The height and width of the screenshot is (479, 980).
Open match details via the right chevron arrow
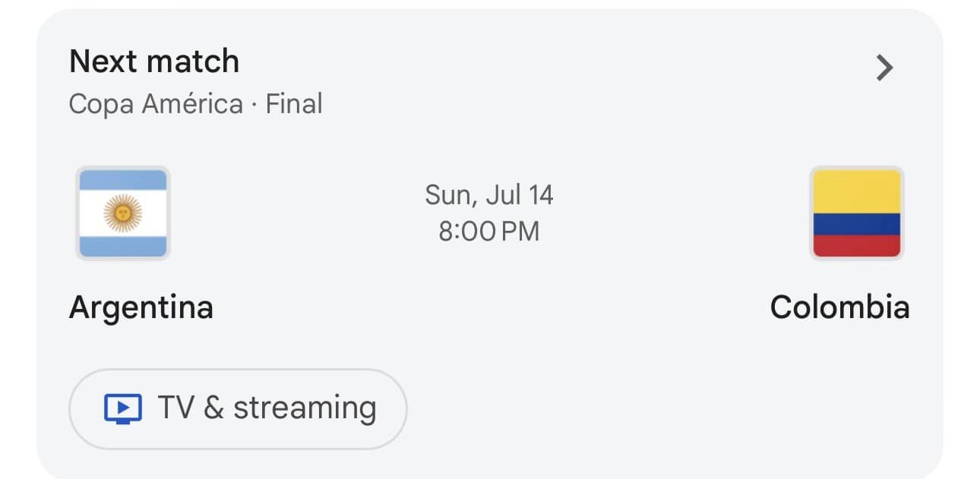click(x=884, y=68)
